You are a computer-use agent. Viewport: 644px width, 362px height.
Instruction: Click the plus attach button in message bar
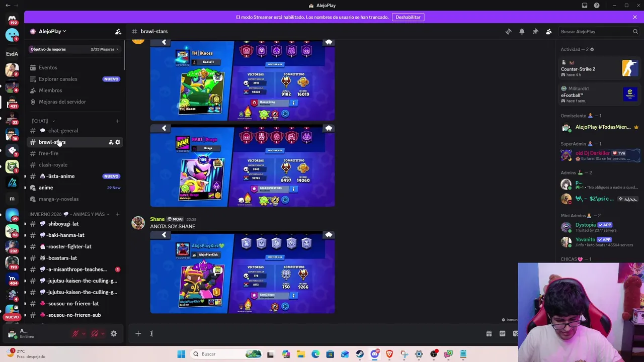pos(138,333)
